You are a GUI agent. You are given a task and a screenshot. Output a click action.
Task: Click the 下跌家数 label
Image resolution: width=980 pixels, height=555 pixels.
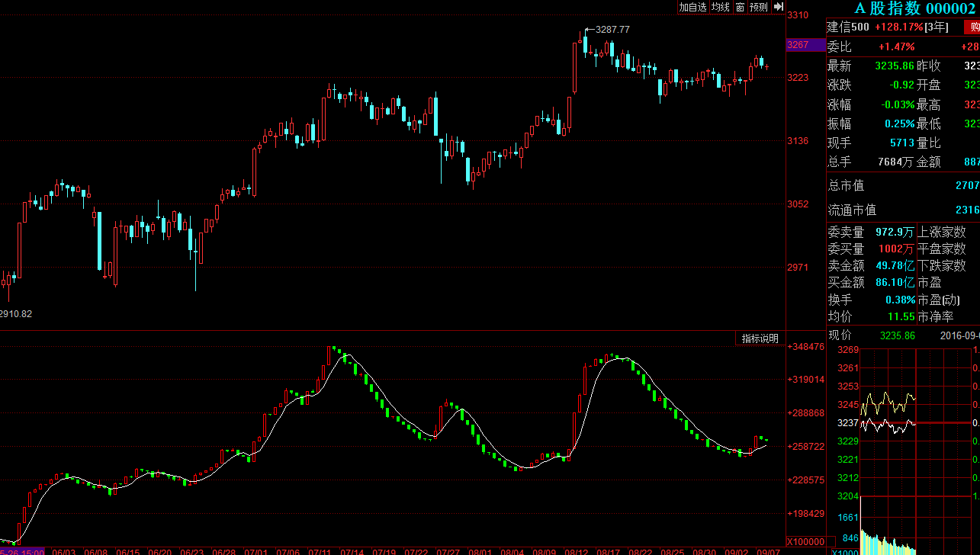[x=942, y=265]
